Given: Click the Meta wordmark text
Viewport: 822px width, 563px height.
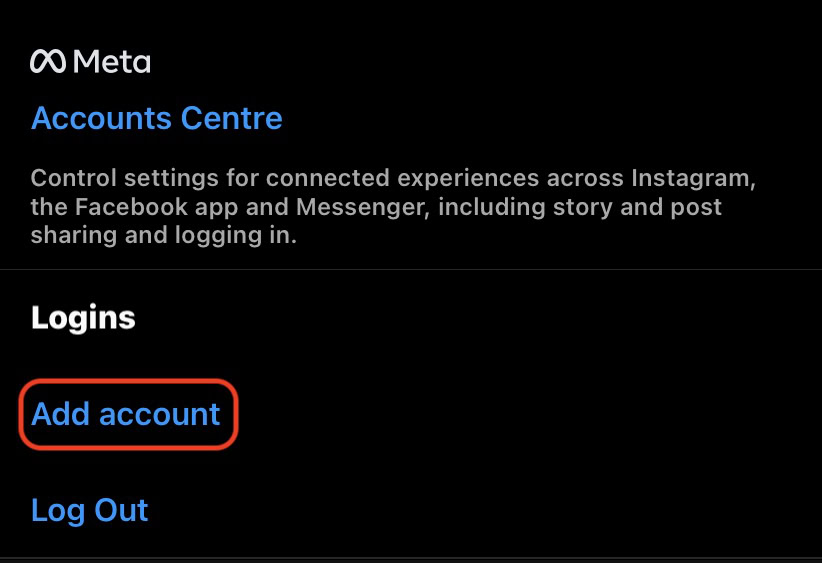Looking at the screenshot, I should [112, 62].
